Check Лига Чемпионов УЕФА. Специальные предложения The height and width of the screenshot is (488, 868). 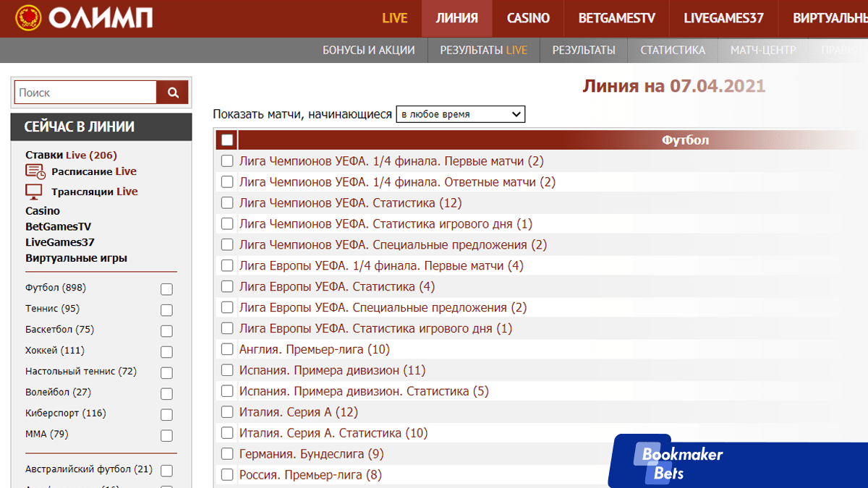click(x=227, y=245)
